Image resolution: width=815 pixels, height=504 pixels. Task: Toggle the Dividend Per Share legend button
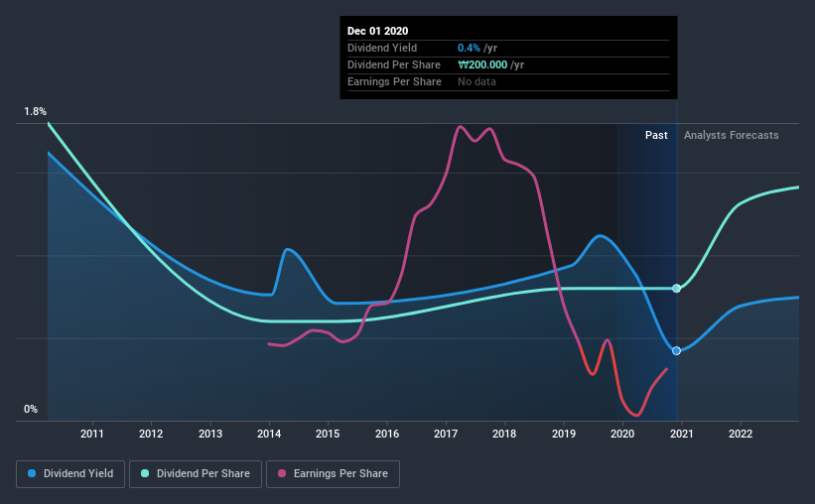[196, 474]
